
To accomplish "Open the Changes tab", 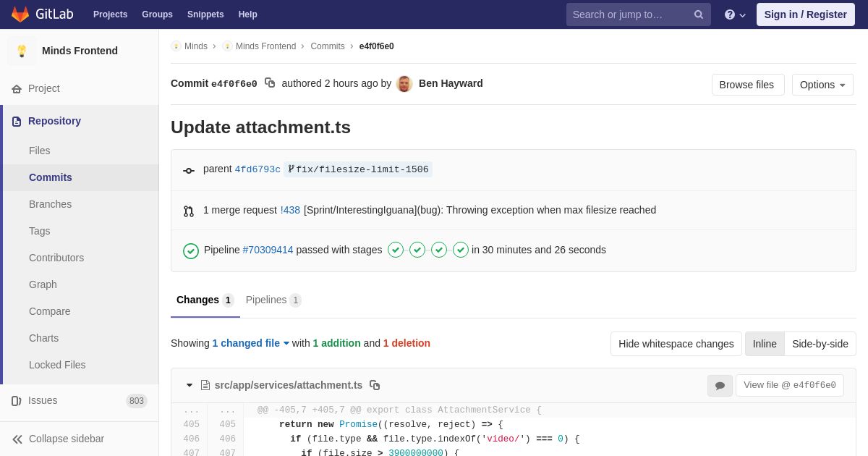I will 205,300.
